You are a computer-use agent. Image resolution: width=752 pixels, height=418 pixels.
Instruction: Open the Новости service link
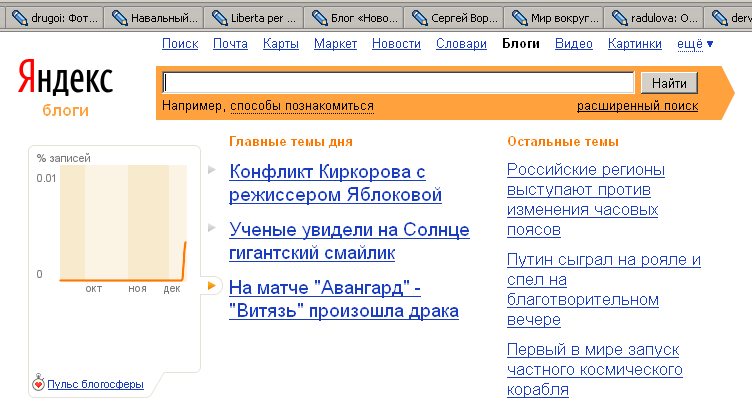[396, 44]
